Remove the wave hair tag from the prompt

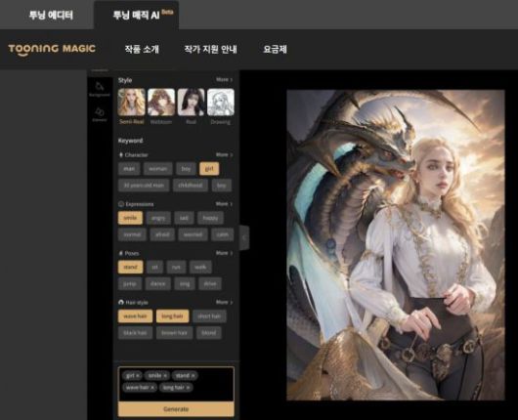(152, 388)
